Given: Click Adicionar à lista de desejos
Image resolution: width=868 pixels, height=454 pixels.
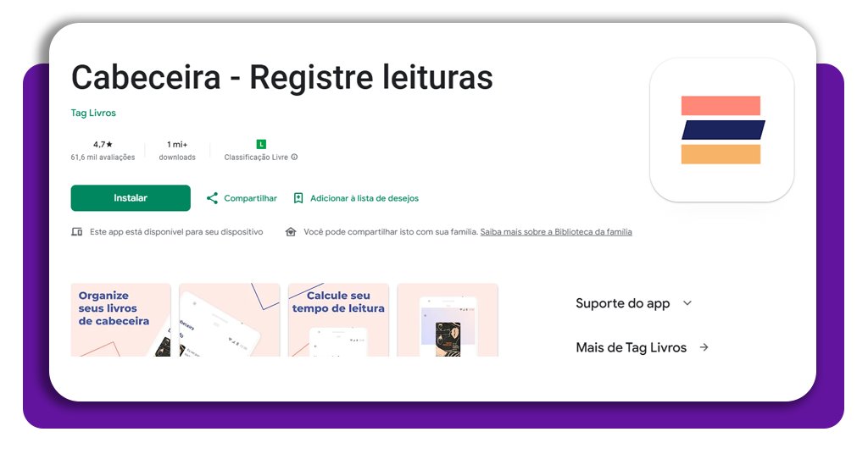Looking at the screenshot, I should 364,198.
